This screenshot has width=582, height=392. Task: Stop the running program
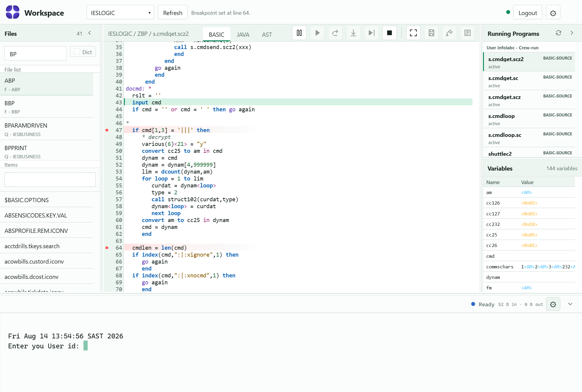(x=390, y=33)
